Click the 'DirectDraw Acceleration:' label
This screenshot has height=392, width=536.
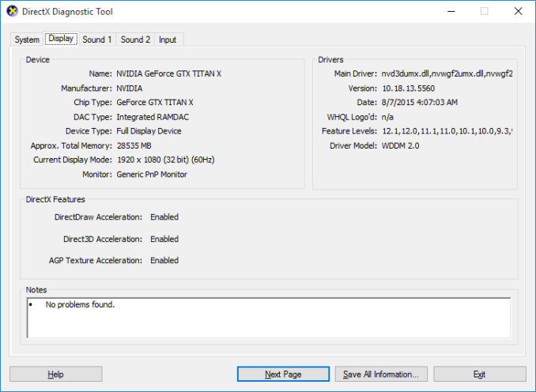pos(99,217)
